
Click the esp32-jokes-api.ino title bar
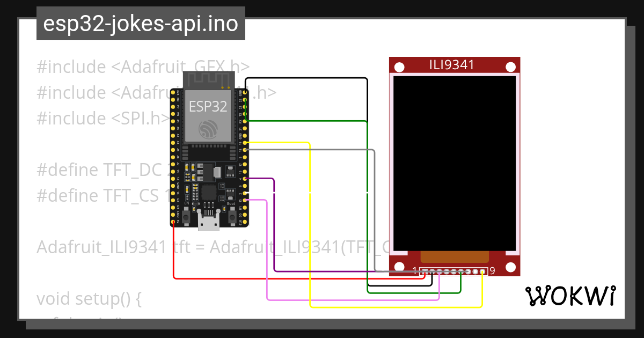[x=140, y=23]
